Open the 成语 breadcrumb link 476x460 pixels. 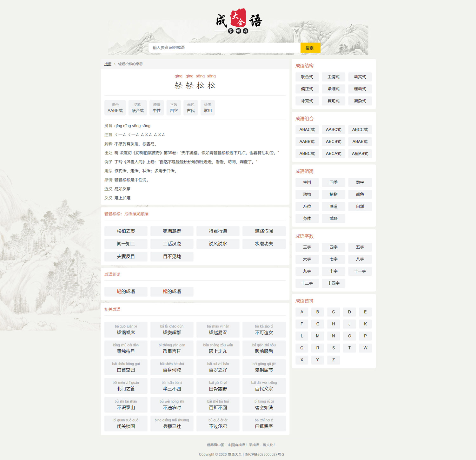[108, 64]
